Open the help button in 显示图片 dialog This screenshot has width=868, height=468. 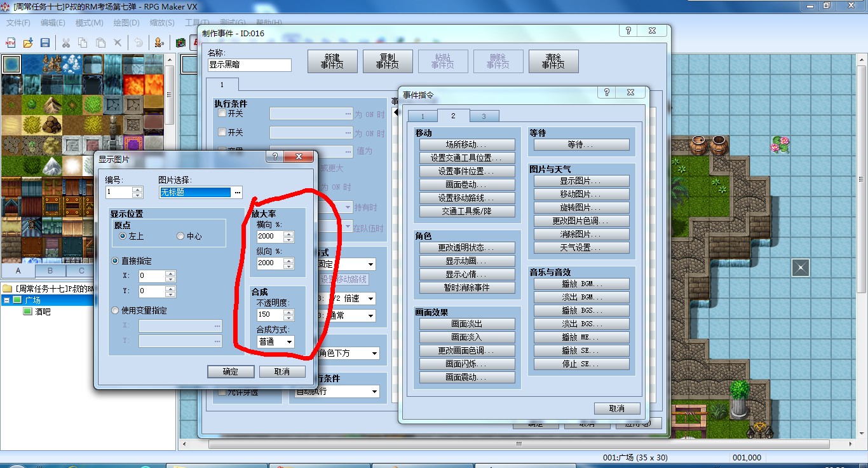[275, 156]
